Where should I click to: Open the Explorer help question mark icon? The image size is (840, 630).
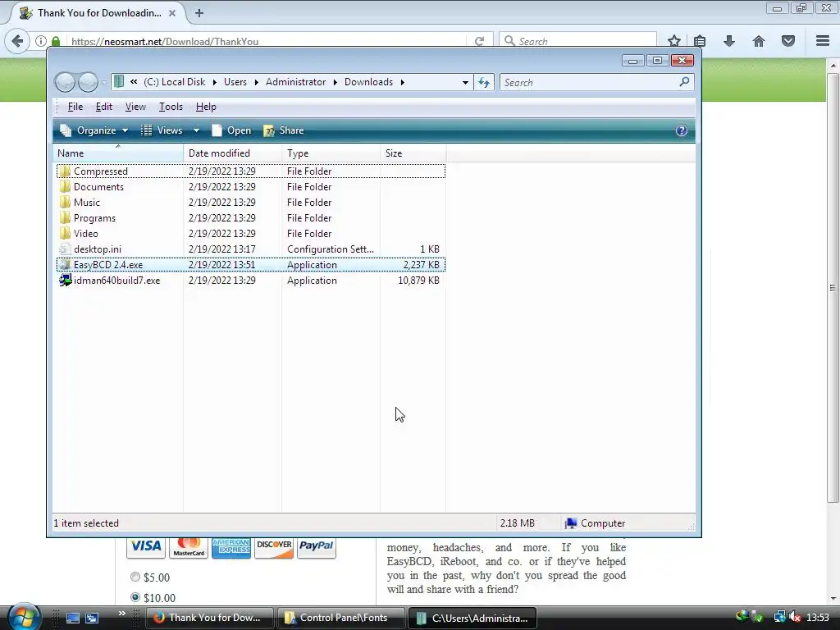(x=682, y=130)
